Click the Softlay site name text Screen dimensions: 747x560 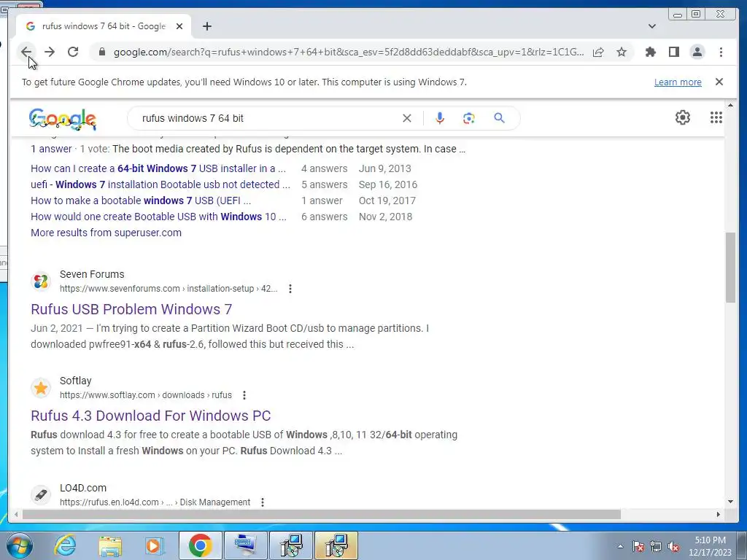click(x=75, y=381)
